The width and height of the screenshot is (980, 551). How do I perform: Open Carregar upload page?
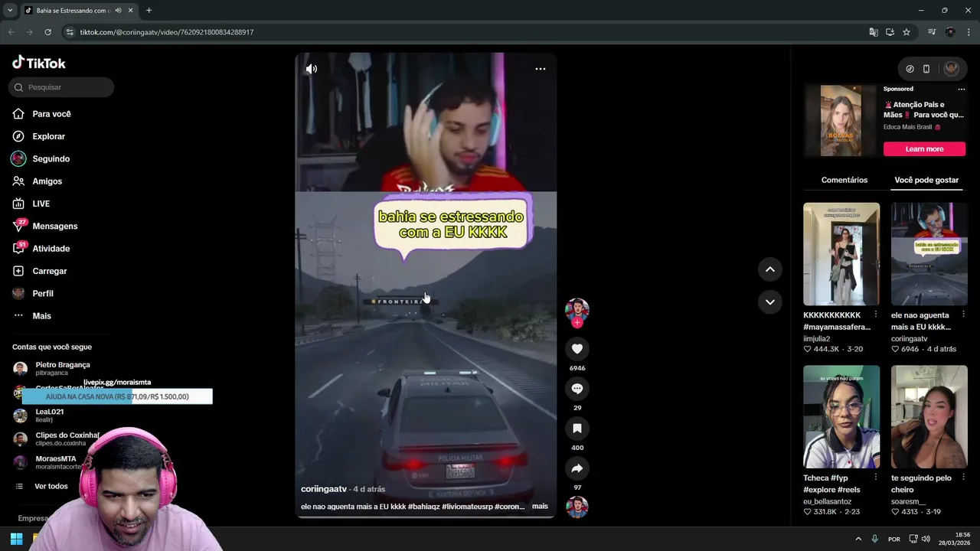(x=49, y=271)
